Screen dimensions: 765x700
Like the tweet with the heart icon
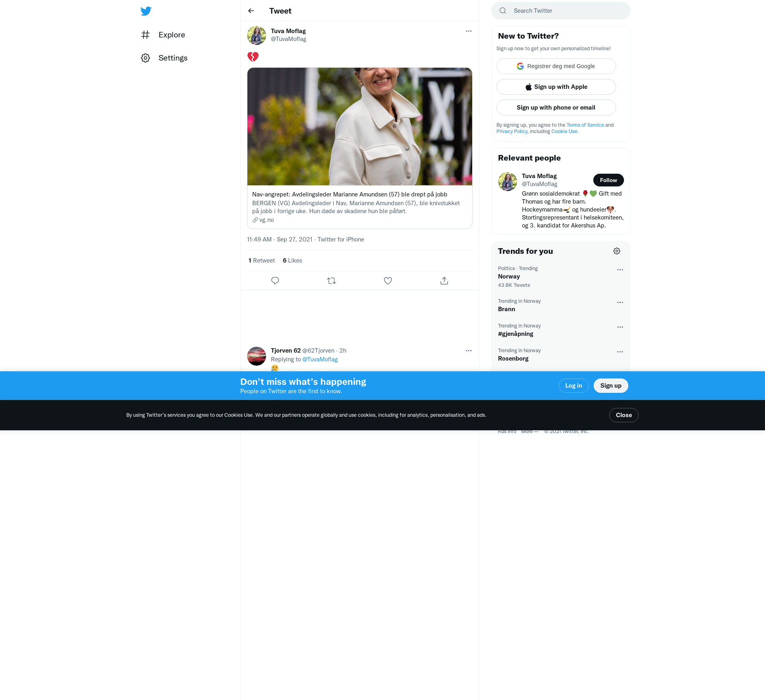coord(388,281)
